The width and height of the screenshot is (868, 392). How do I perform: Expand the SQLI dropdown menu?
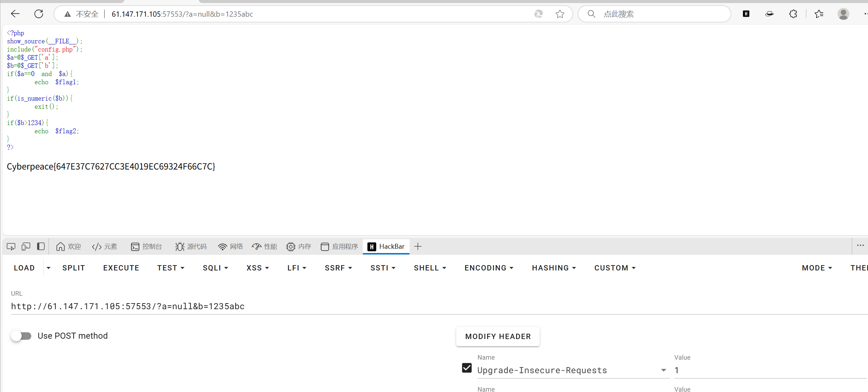click(215, 268)
